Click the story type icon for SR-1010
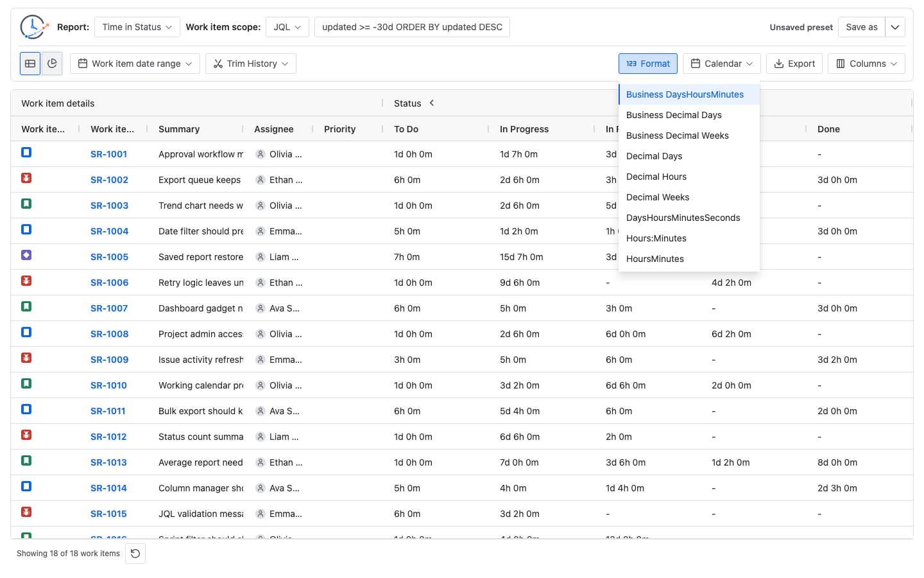 [x=26, y=383]
